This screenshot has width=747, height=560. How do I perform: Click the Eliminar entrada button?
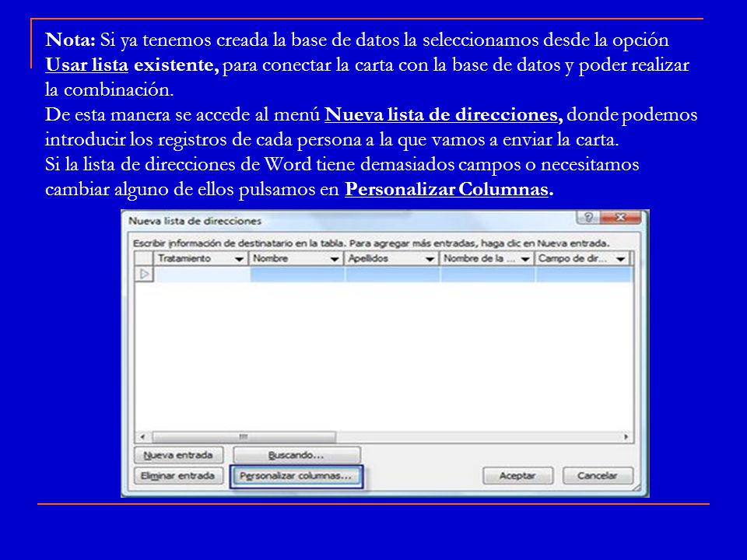tap(179, 476)
